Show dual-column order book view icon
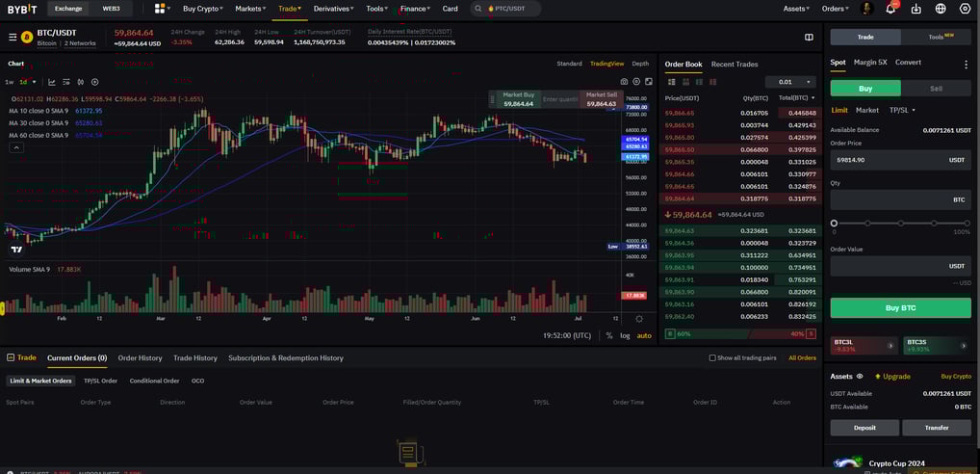This screenshot has width=980, height=474. coord(685,82)
